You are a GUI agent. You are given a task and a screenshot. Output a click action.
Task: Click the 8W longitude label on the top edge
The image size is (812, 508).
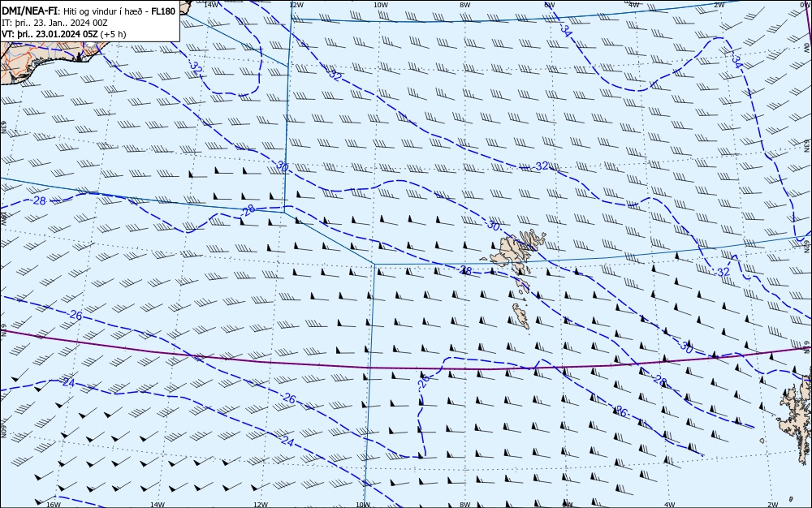465,5
